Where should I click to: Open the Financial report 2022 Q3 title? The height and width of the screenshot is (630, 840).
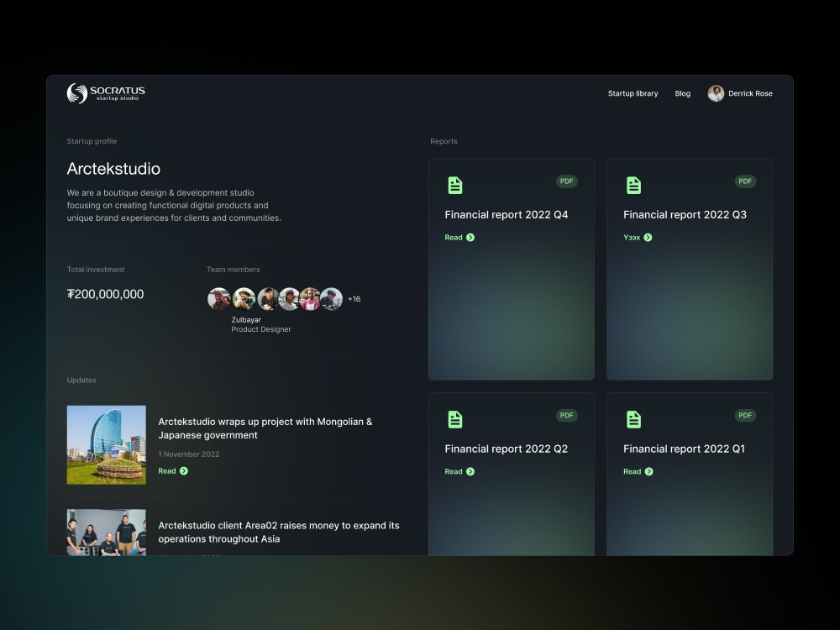tap(685, 215)
